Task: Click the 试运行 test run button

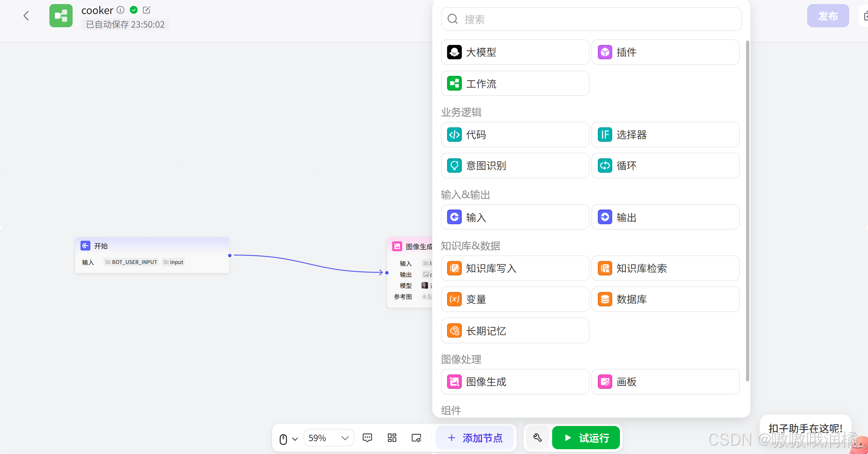Action: click(x=586, y=438)
